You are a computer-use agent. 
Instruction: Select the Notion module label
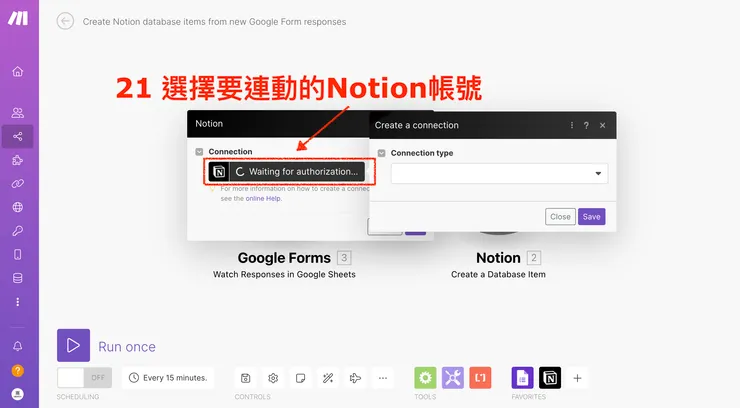click(498, 258)
